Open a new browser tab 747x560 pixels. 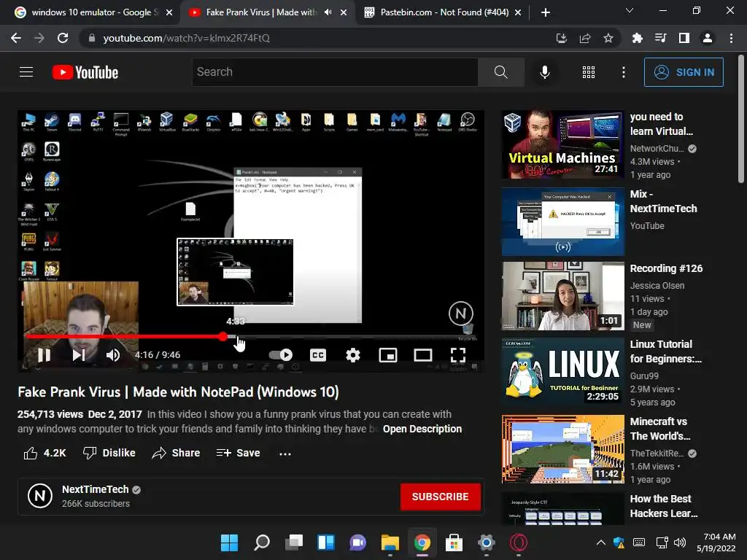pyautogui.click(x=546, y=12)
